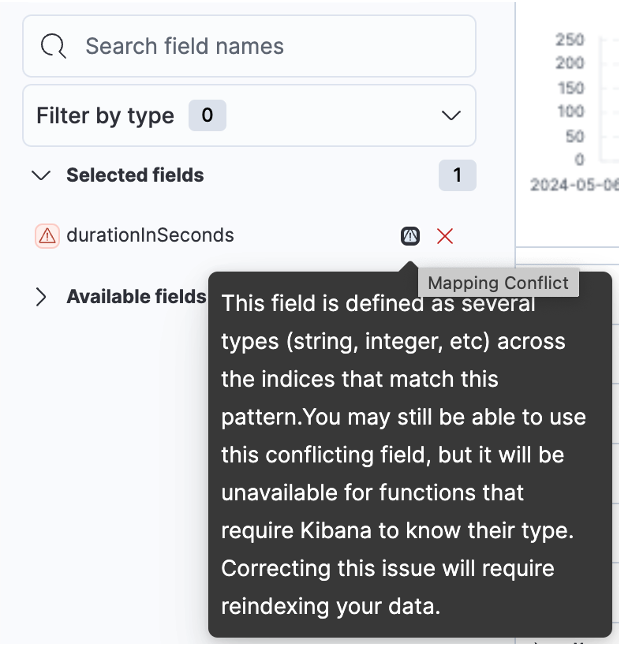
Task: Click the Filter by type chevron arrow
Action: 450,116
